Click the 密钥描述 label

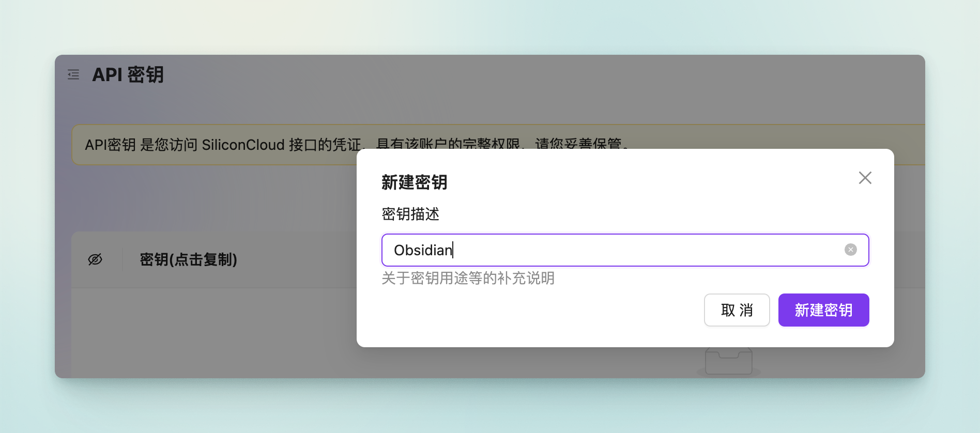(x=410, y=214)
